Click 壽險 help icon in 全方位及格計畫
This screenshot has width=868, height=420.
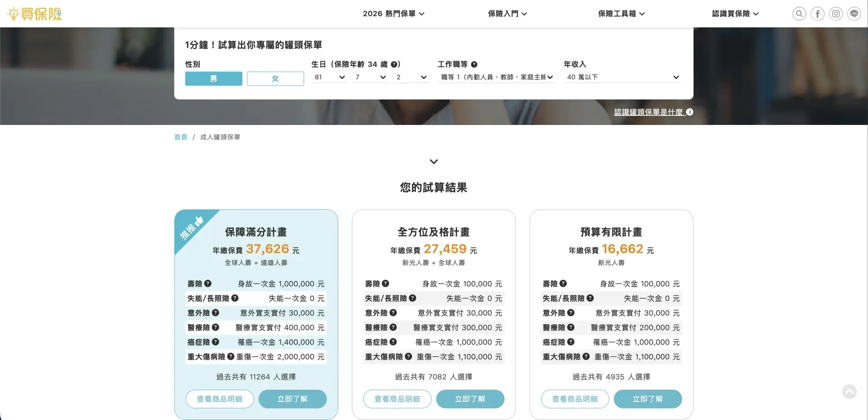[386, 283]
